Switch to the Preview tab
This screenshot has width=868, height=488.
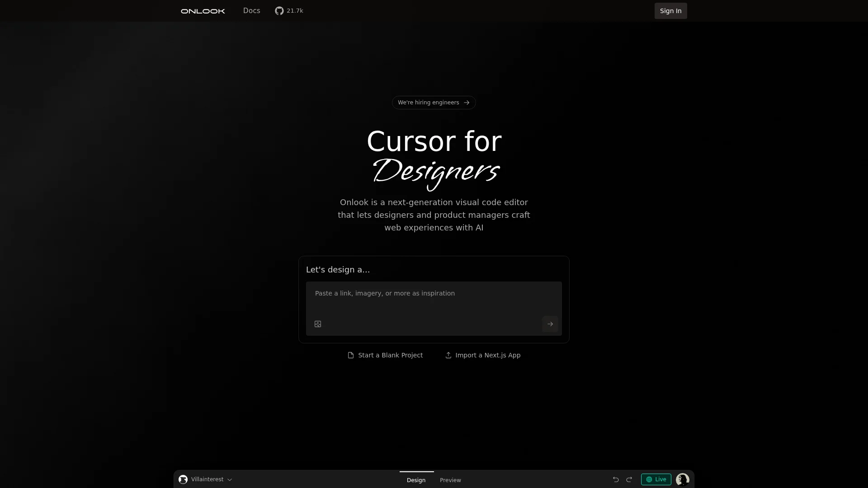coord(450,480)
